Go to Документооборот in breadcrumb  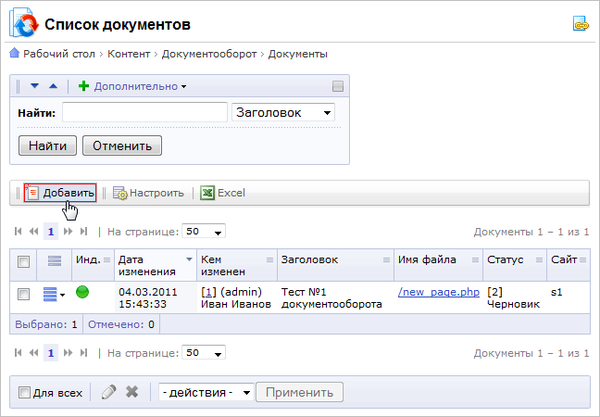click(218, 53)
